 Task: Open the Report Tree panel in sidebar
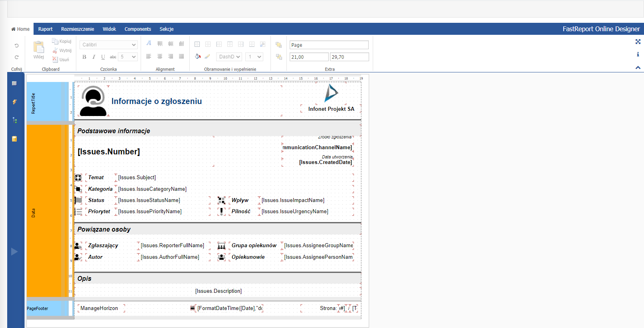pyautogui.click(x=14, y=120)
